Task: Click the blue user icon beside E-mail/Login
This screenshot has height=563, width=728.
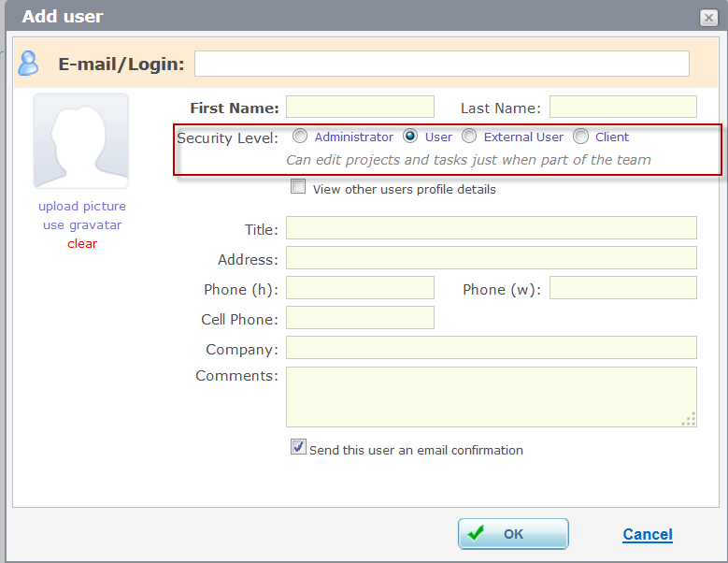Action: point(28,64)
